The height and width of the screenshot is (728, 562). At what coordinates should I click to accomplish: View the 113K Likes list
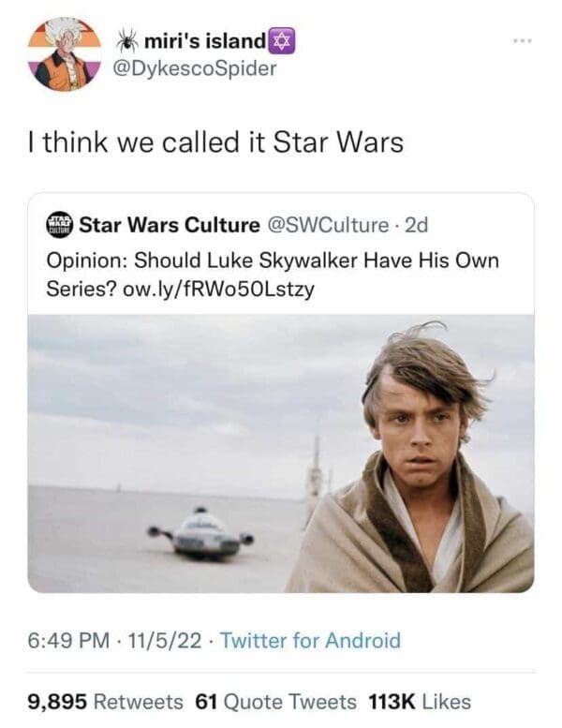click(x=419, y=701)
